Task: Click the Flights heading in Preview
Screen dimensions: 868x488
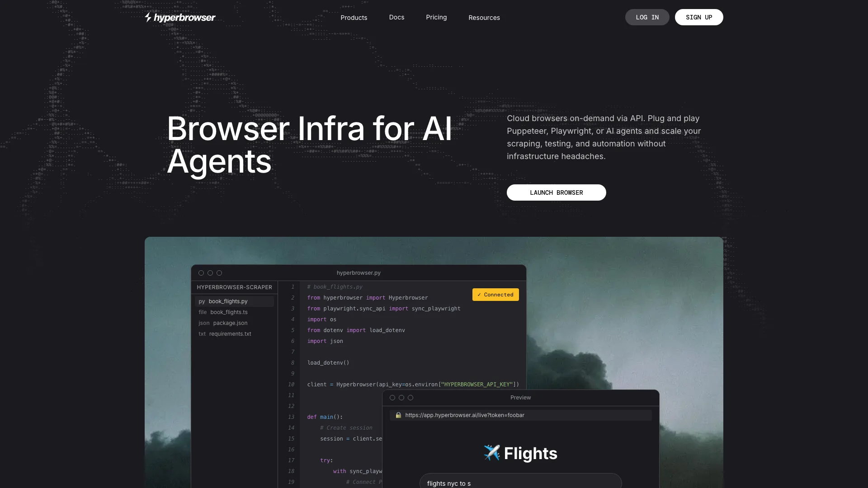Action: click(x=531, y=453)
